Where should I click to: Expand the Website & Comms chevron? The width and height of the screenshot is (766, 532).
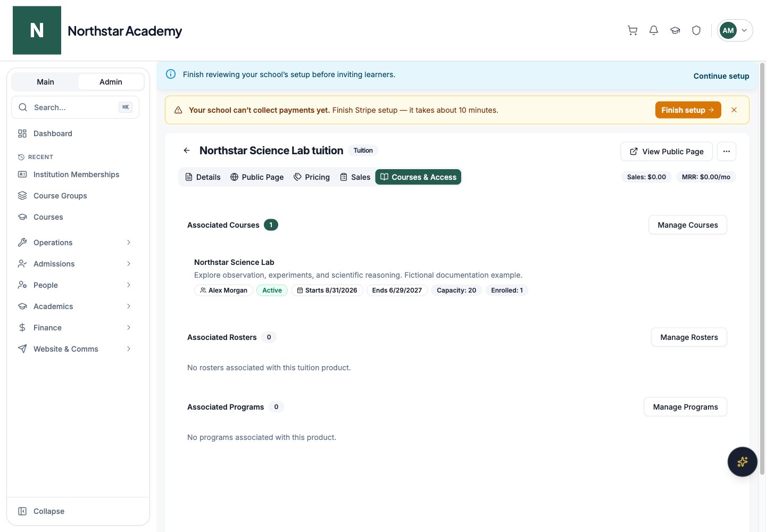tap(129, 349)
